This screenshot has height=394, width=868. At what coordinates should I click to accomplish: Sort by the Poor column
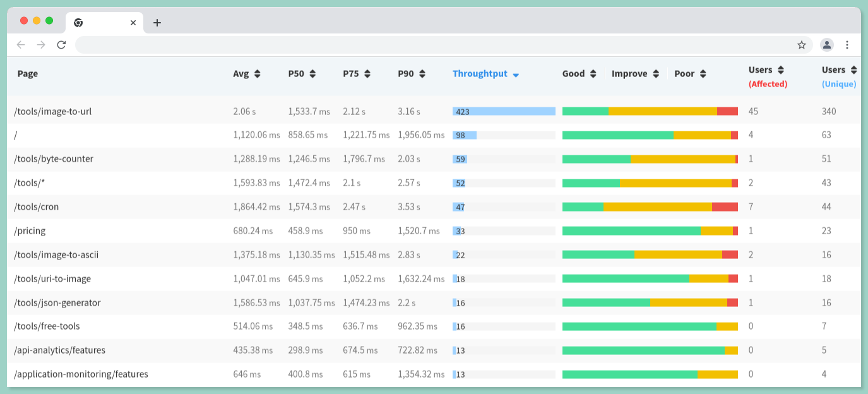click(x=691, y=74)
